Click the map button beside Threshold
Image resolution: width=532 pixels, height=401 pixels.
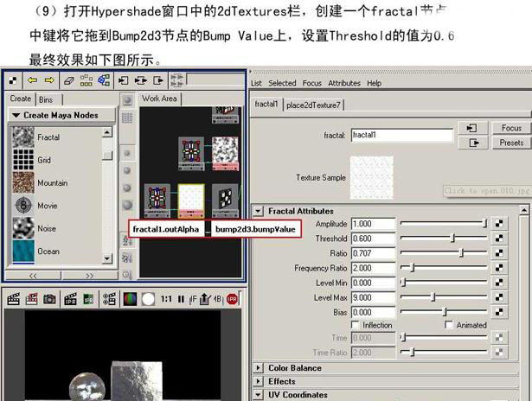point(499,239)
